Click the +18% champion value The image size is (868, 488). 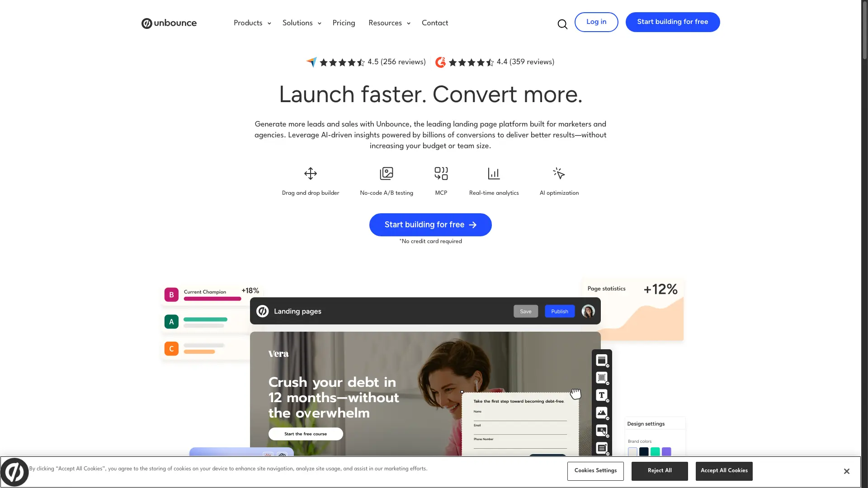point(250,291)
